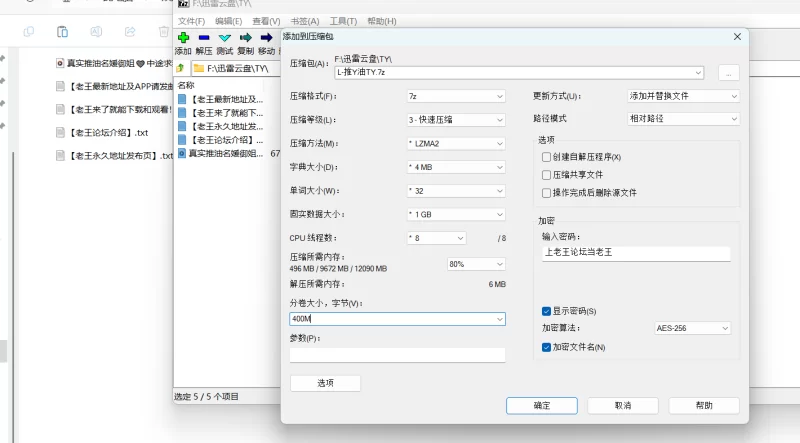Viewport: 800px width, 443px height.
Task: Click the 取消 button
Action: tap(622, 406)
